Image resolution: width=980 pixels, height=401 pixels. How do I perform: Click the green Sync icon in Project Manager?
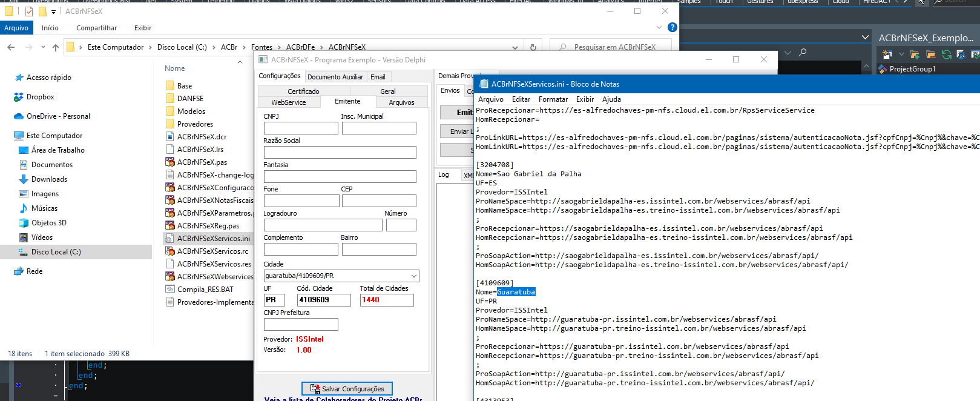tap(946, 55)
